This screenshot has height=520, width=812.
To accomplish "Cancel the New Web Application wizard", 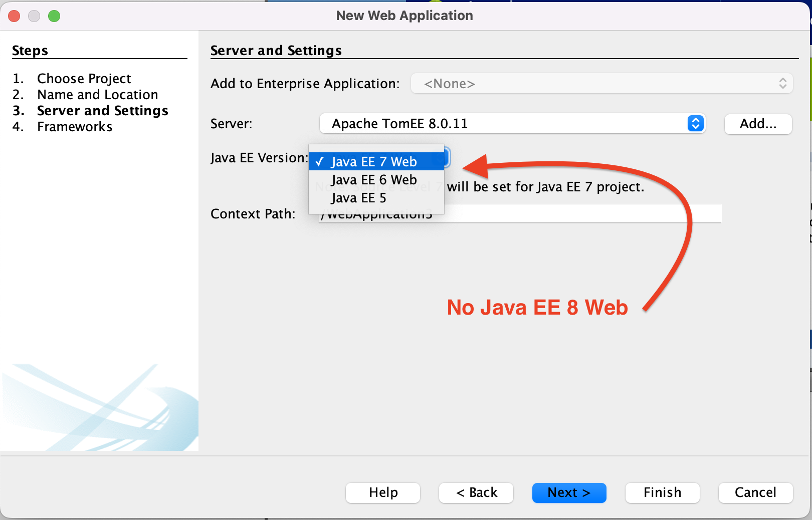I will click(755, 492).
